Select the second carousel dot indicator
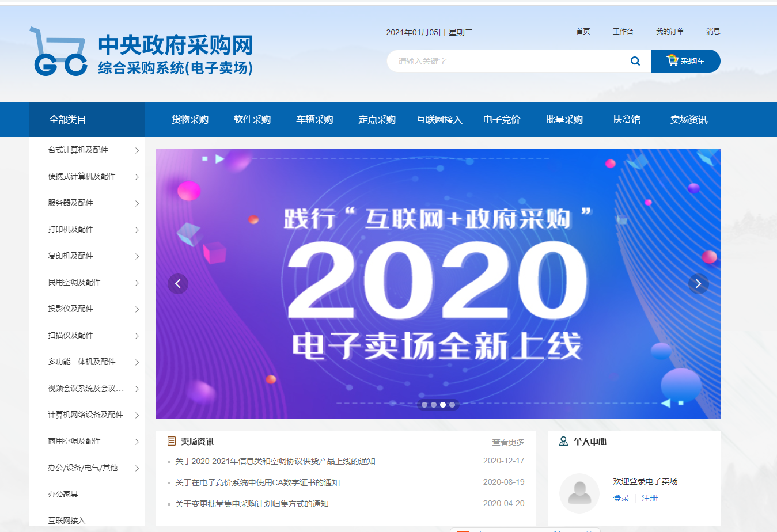777x532 pixels. (x=434, y=405)
